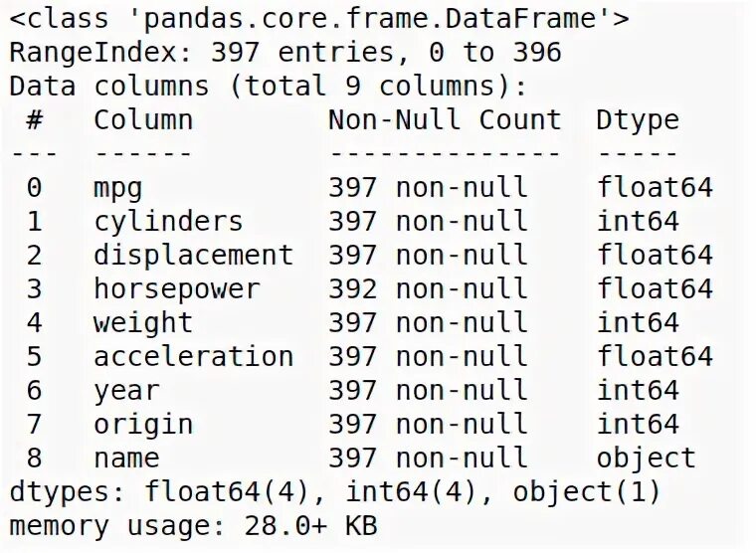Click the 'year' column name

click(x=126, y=392)
